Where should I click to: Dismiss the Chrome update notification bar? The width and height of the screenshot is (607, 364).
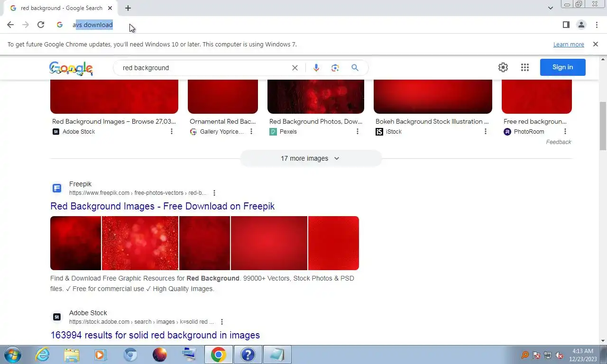pos(596,44)
